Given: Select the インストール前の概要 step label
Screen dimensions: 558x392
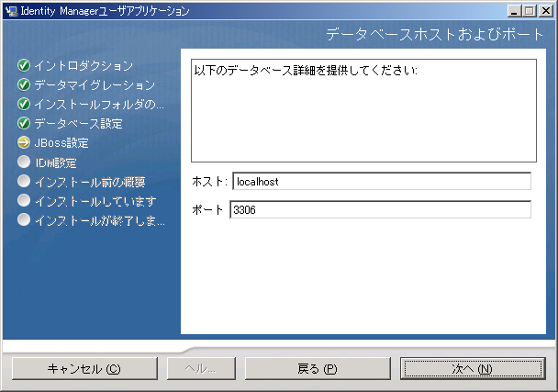Looking at the screenshot, I should 90,182.
